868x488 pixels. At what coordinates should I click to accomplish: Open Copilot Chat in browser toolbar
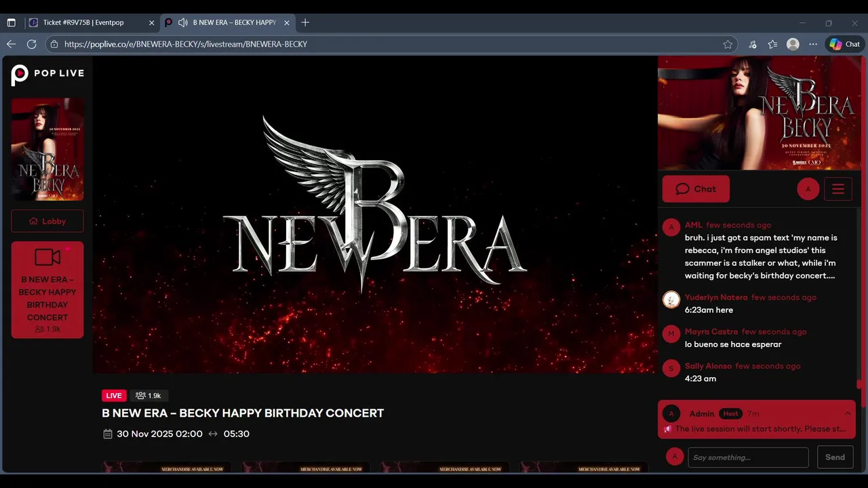click(844, 44)
